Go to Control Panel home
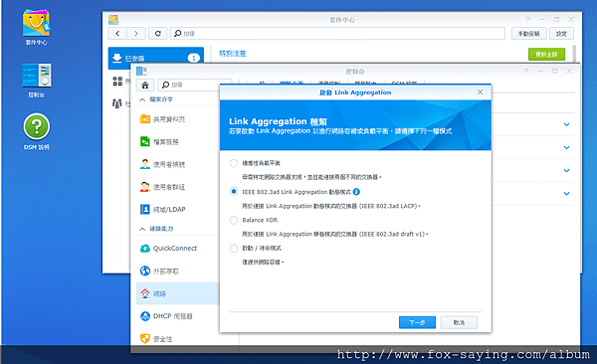The height and width of the screenshot is (364, 597). tap(145, 85)
